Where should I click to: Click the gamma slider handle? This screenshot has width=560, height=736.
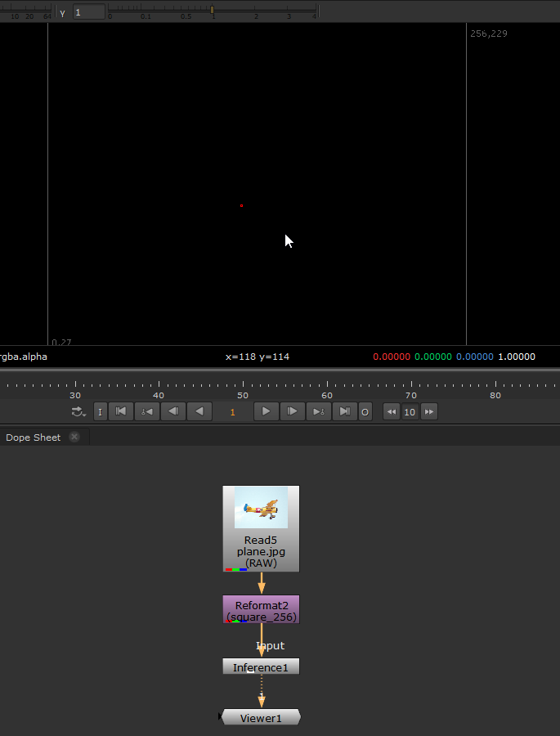[212, 10]
